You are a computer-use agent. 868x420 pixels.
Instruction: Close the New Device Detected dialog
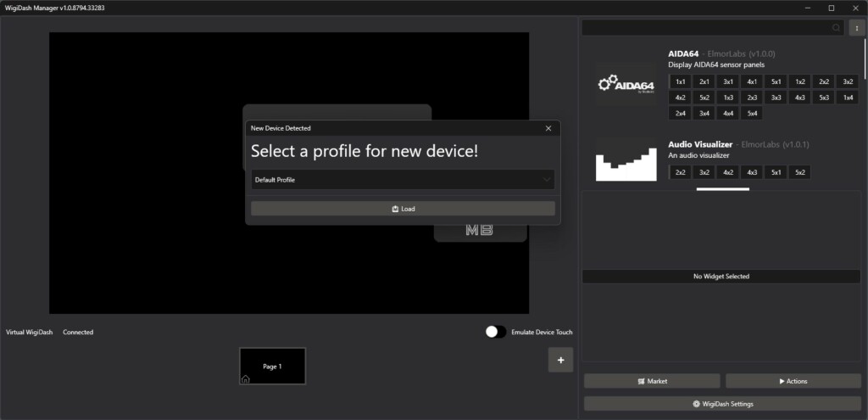[x=548, y=128]
